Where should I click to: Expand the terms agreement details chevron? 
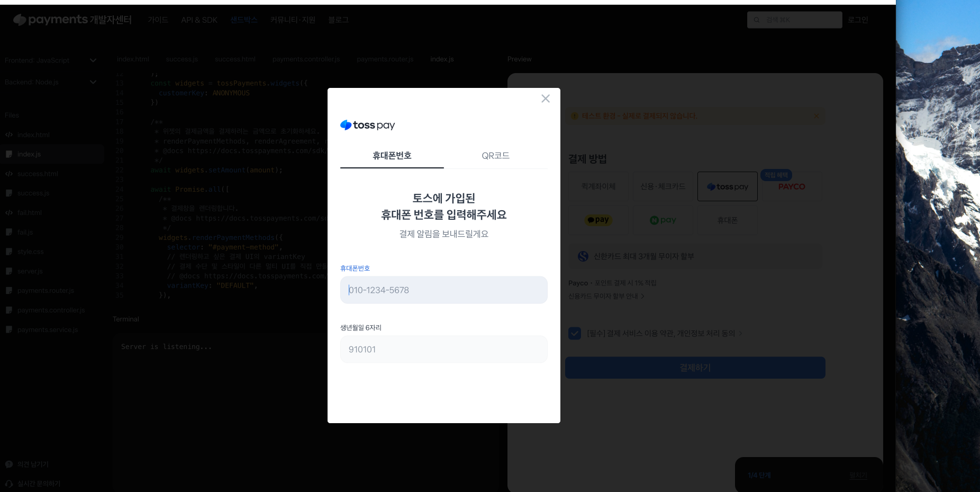coord(741,333)
